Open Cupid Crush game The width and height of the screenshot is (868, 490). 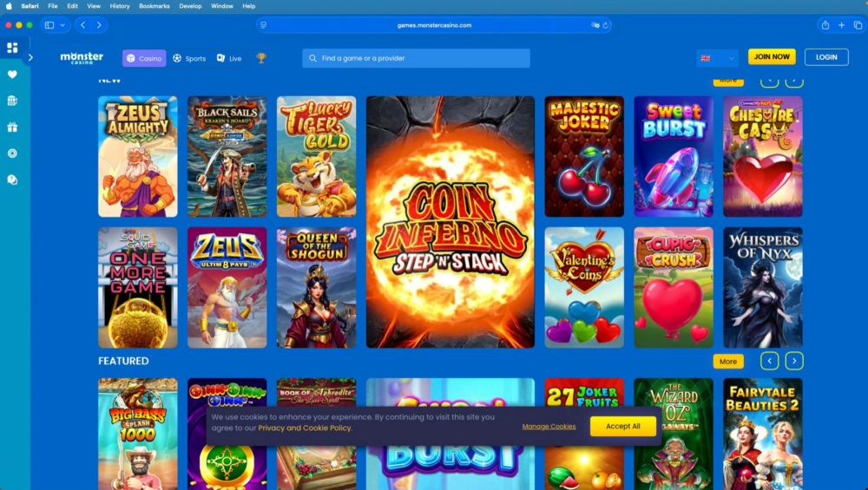[674, 288]
